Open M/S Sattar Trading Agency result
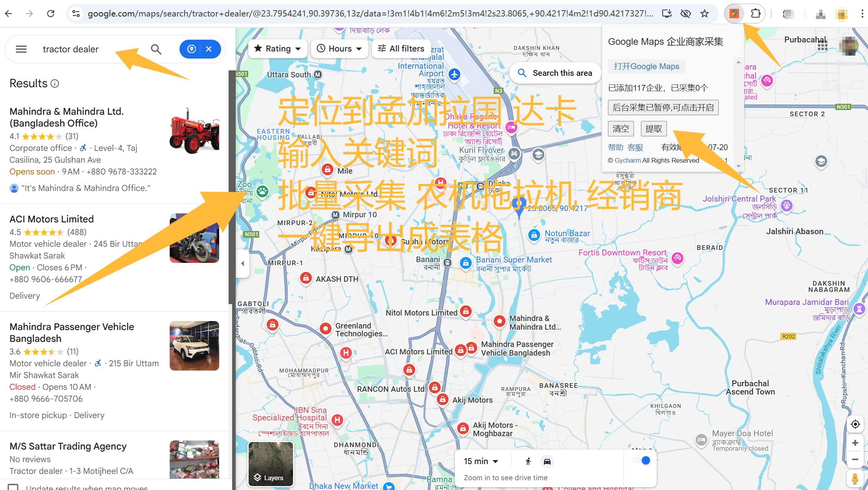 coord(114,455)
